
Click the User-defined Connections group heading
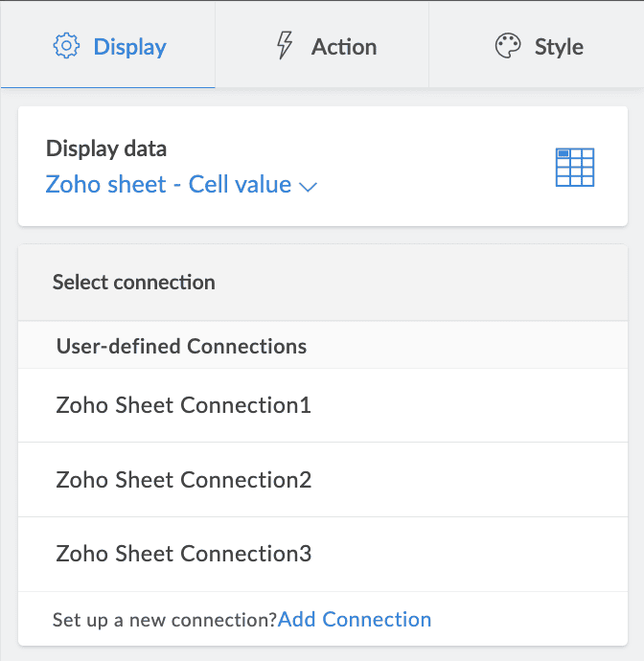pyautogui.click(x=182, y=346)
